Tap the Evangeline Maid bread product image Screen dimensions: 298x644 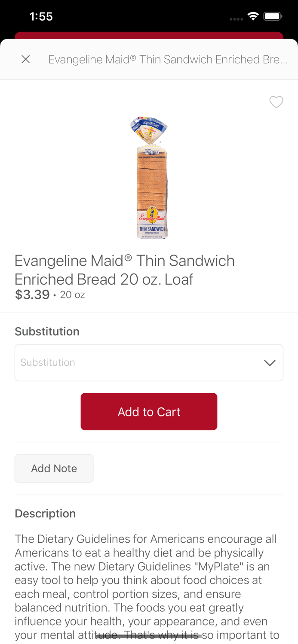(149, 177)
